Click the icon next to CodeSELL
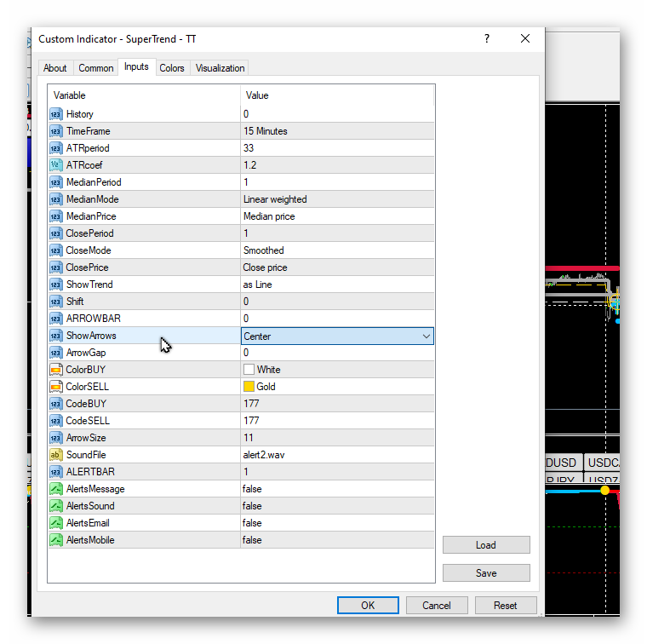 coord(56,421)
